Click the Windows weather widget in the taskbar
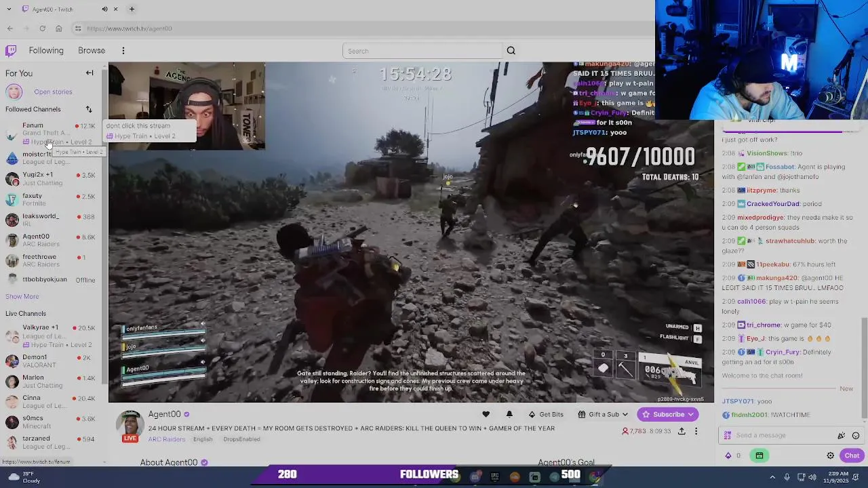868x488 pixels. (x=23, y=477)
